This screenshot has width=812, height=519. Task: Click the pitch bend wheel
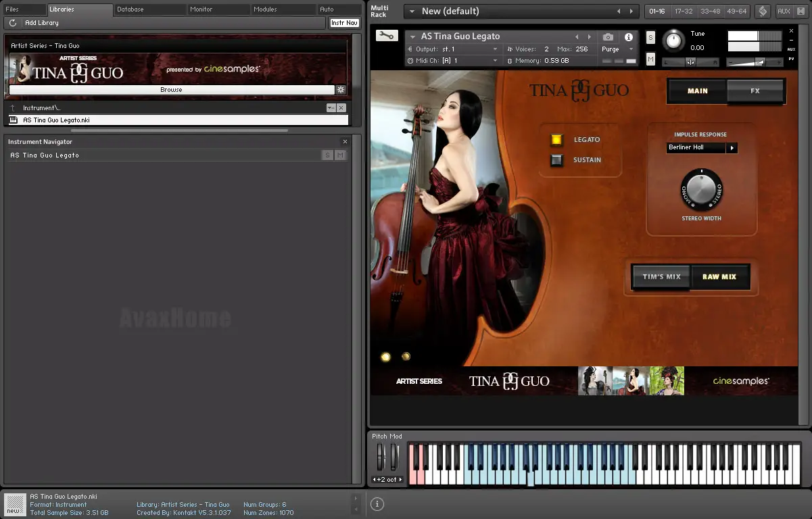(381, 458)
